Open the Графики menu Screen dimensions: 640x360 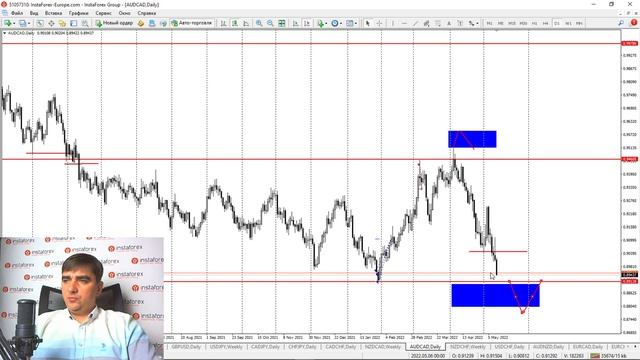[78, 13]
